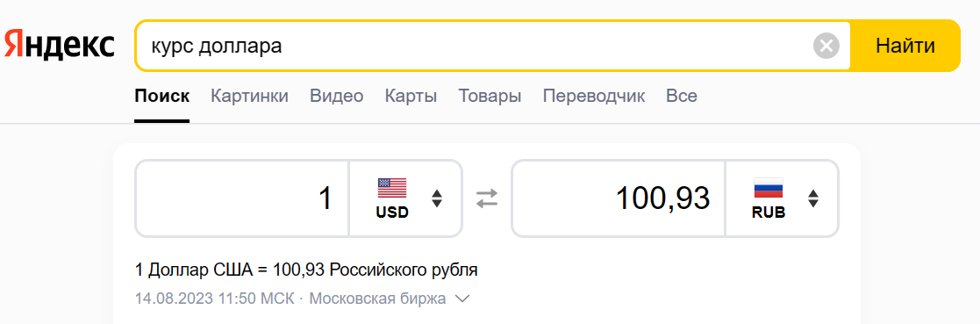Open the Переводчик tab
Image resolution: width=980 pixels, height=324 pixels.
point(594,97)
